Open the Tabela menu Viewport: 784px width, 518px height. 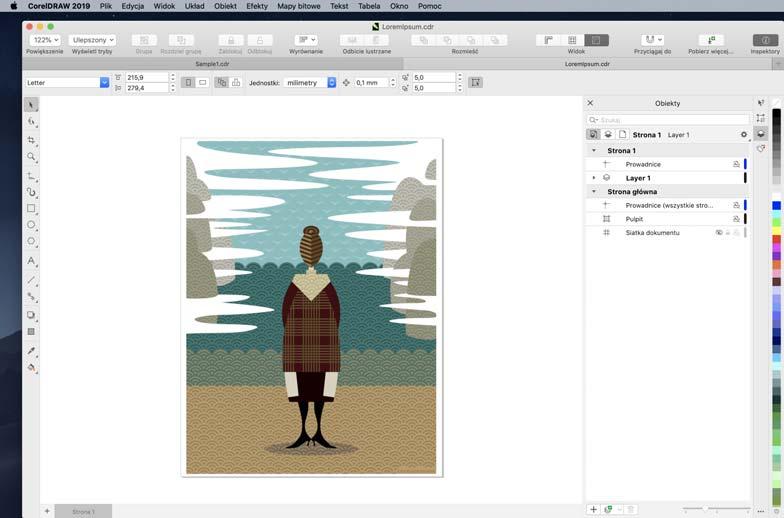pyautogui.click(x=369, y=6)
